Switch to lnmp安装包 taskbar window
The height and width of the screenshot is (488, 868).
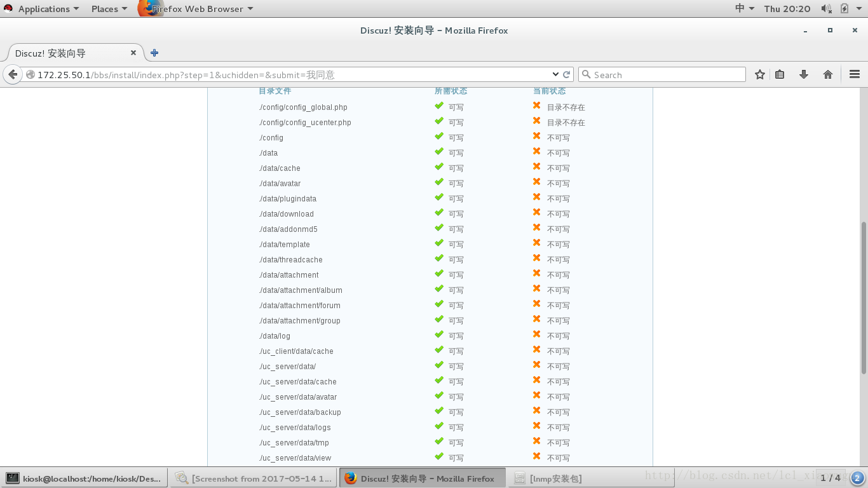pyautogui.click(x=591, y=478)
